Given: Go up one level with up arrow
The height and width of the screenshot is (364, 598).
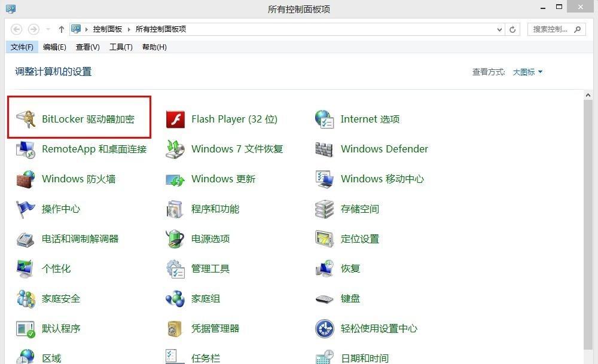Looking at the screenshot, I should pyautogui.click(x=62, y=29).
